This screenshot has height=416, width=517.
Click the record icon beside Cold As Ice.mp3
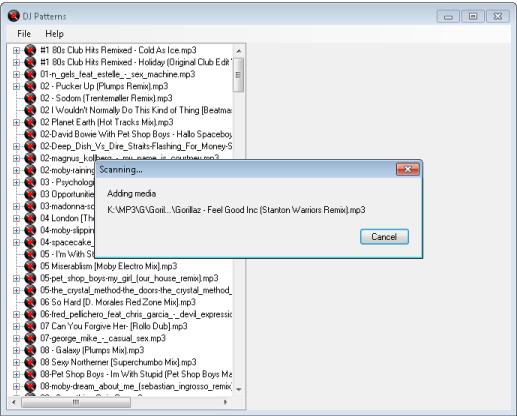(30, 50)
